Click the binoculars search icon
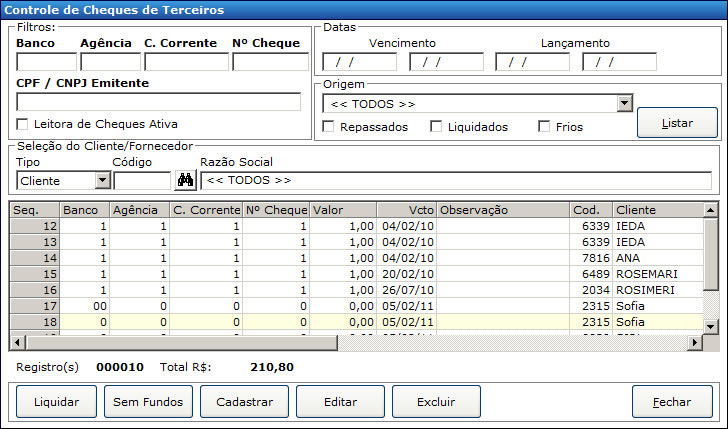The image size is (728, 429). [x=185, y=180]
